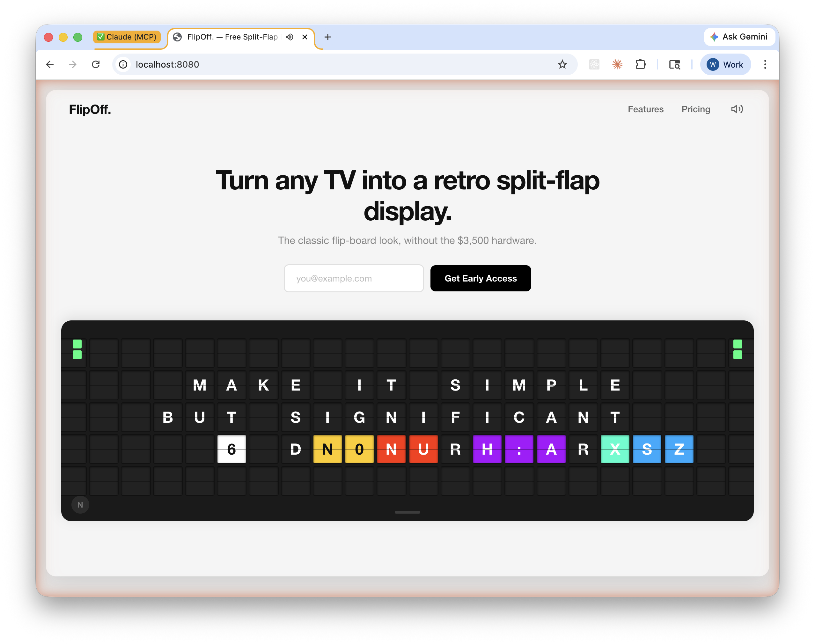Click the email address input field

point(354,278)
